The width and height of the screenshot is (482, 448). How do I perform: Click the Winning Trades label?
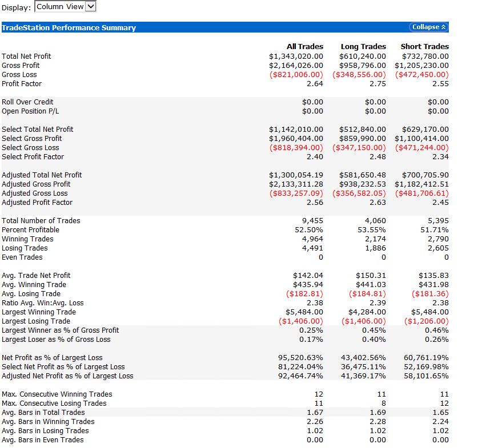pyautogui.click(x=27, y=239)
